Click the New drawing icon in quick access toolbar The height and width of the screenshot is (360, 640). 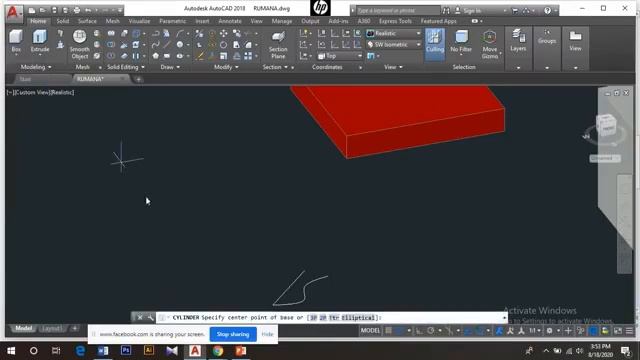pos(32,10)
